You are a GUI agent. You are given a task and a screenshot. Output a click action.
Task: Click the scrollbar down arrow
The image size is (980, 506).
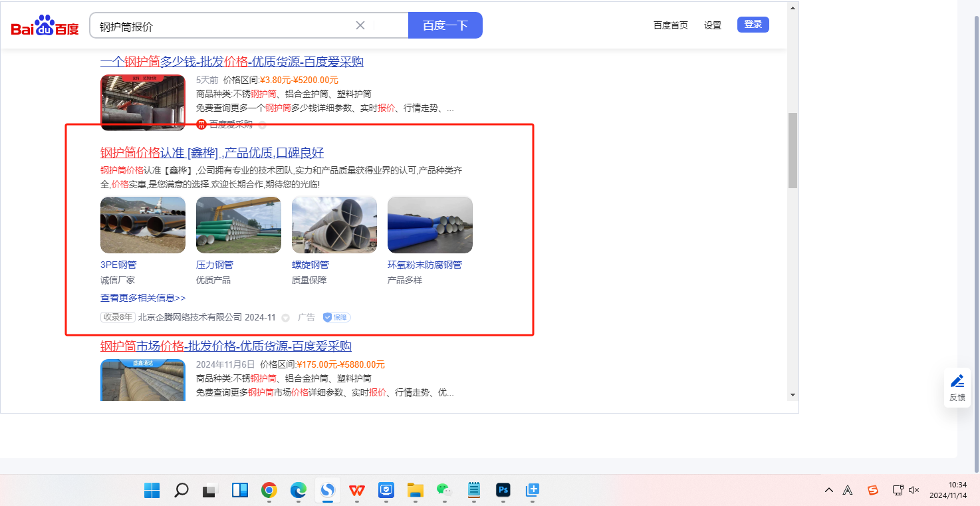tap(793, 394)
